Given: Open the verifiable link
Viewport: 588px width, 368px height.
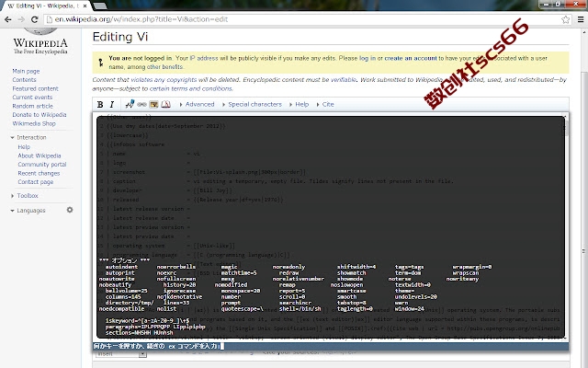Looking at the screenshot, I should pos(344,80).
